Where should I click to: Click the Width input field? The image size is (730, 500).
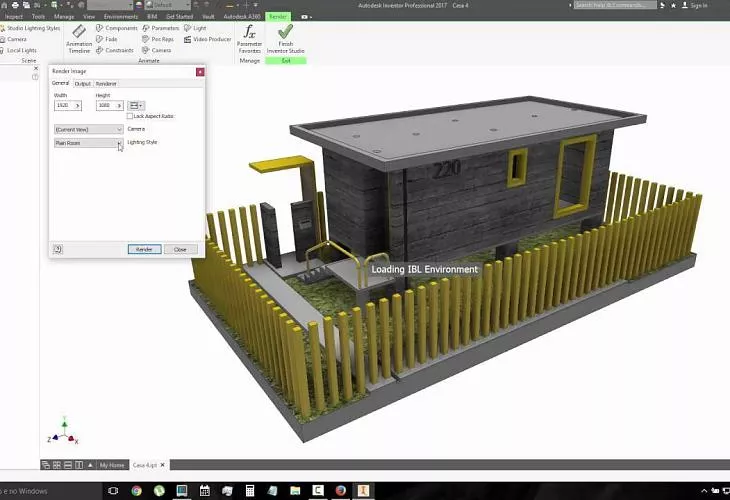coord(65,105)
